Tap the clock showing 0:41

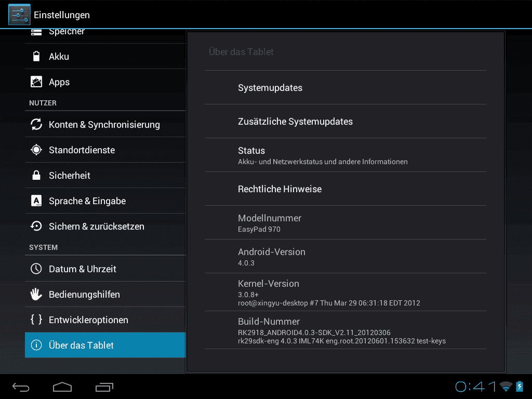(476, 387)
